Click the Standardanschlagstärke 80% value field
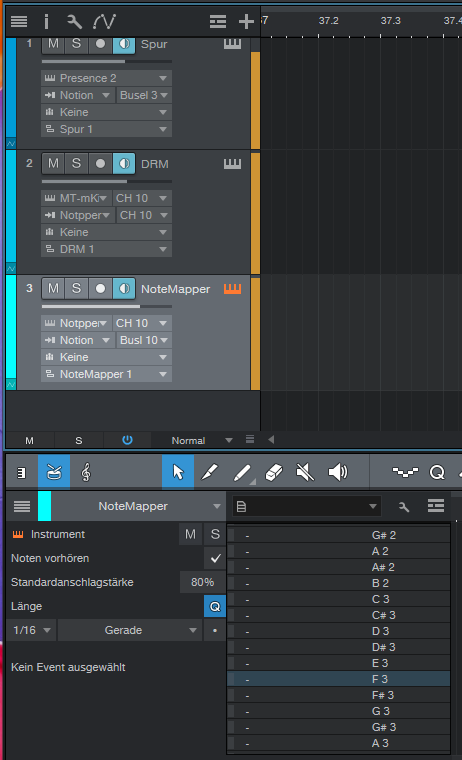462x760 pixels. [x=203, y=582]
